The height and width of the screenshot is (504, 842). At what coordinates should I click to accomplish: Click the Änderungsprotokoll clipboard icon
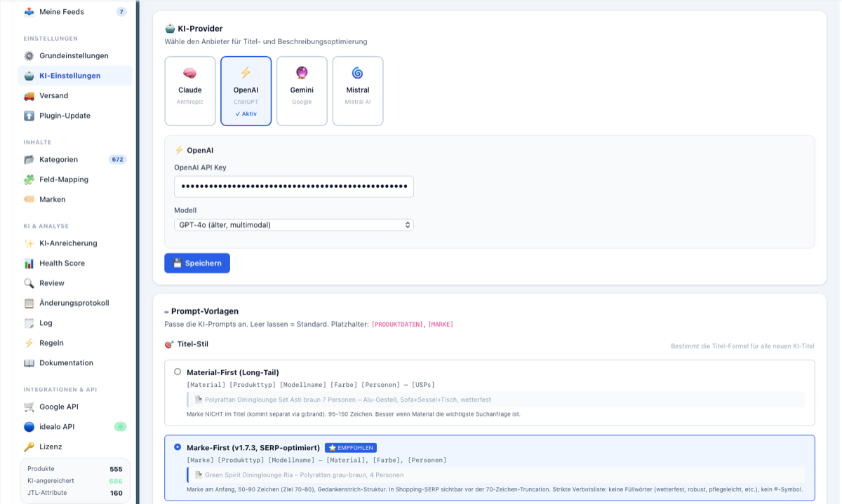29,303
